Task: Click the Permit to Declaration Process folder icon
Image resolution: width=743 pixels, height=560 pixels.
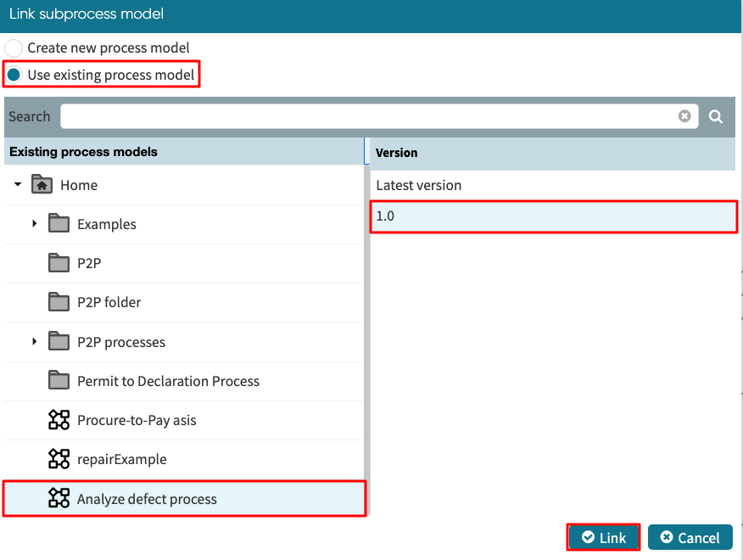Action: coord(59,381)
